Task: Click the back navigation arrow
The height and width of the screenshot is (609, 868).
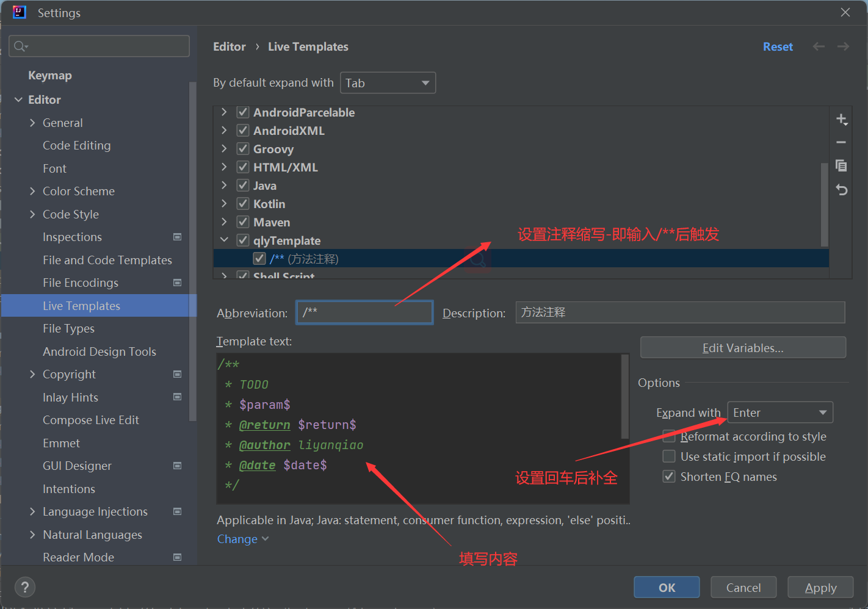Action: [x=819, y=46]
